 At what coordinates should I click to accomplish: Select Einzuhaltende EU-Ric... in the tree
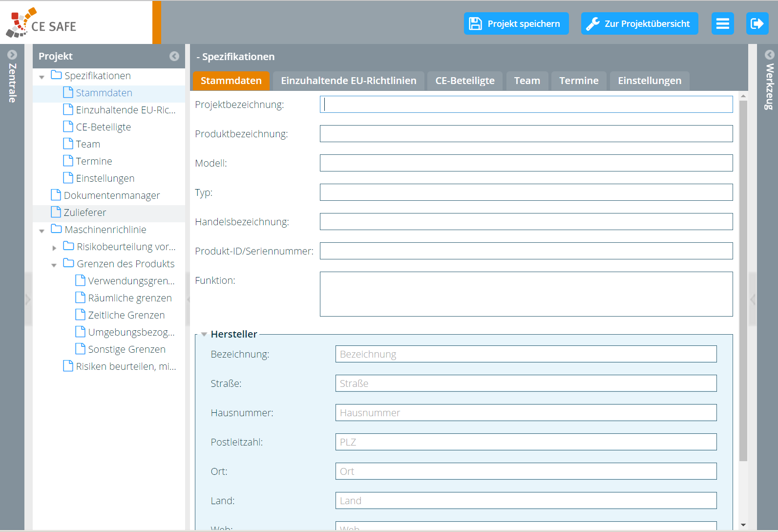(126, 109)
